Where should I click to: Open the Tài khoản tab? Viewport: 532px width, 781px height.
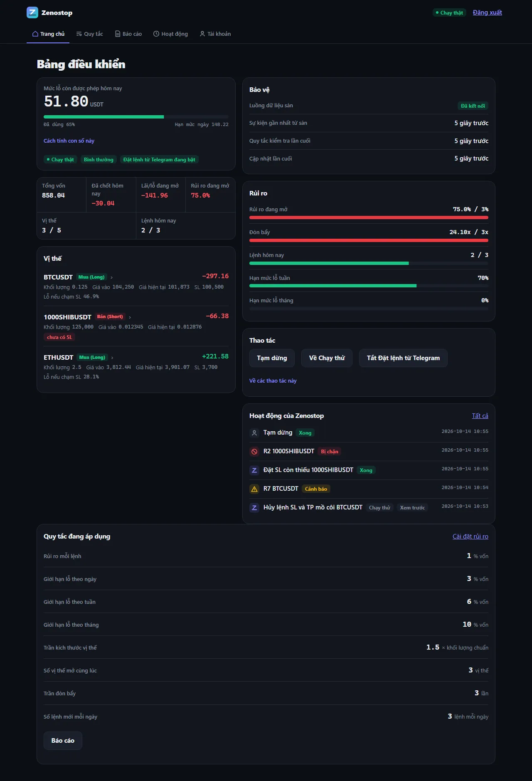[x=215, y=34]
